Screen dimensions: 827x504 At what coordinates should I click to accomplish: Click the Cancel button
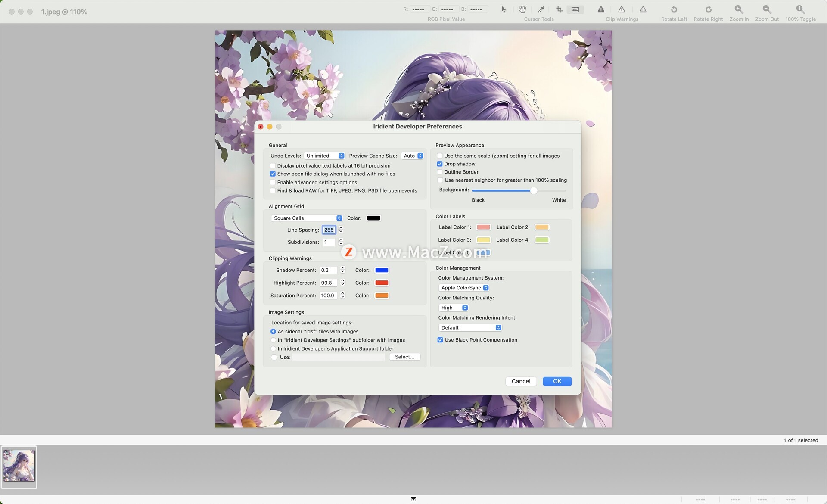click(521, 381)
